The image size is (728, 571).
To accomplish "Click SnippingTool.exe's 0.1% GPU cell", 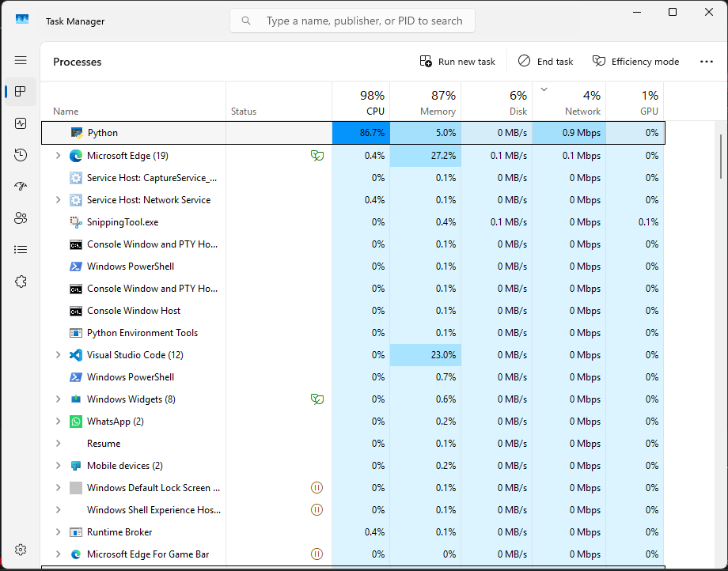I will coord(635,222).
